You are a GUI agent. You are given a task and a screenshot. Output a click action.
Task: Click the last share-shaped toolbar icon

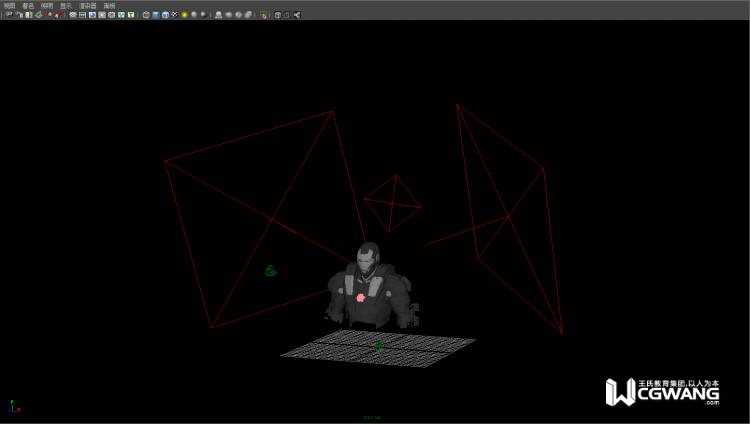tap(297, 15)
